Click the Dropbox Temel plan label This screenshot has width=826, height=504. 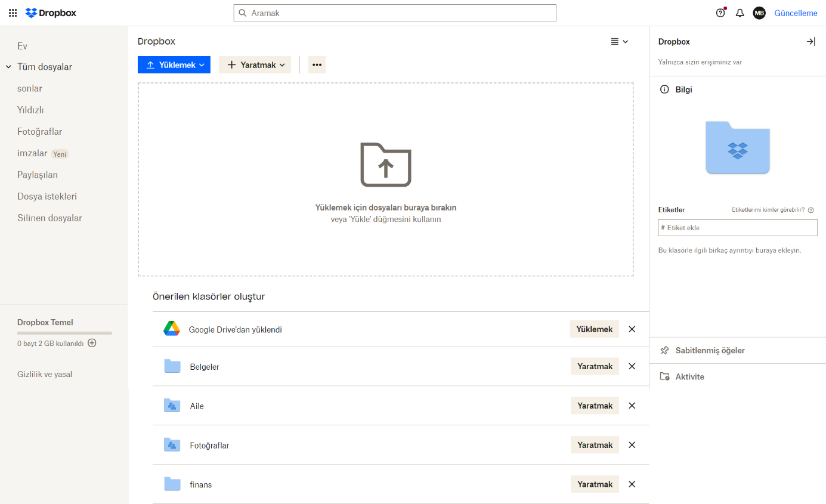tap(45, 322)
